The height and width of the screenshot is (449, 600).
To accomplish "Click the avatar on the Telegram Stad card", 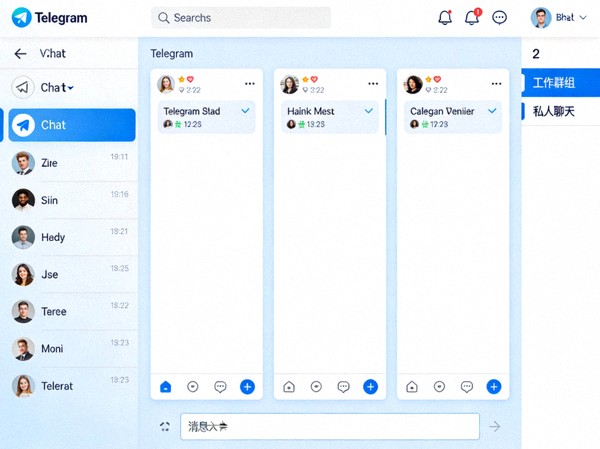I will pos(166,84).
